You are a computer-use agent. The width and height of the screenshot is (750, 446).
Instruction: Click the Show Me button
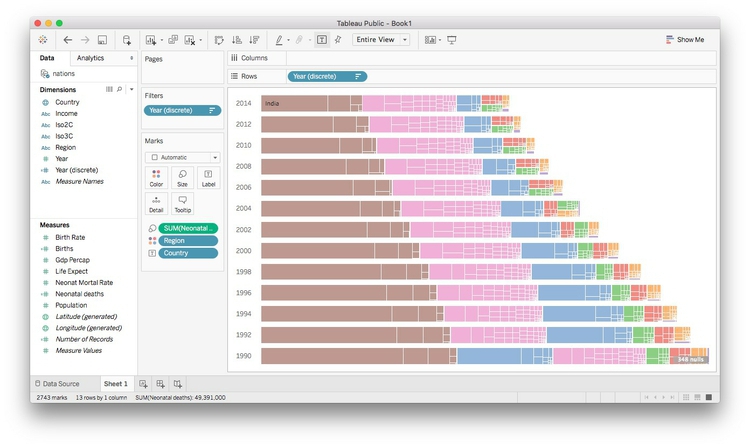click(x=685, y=40)
